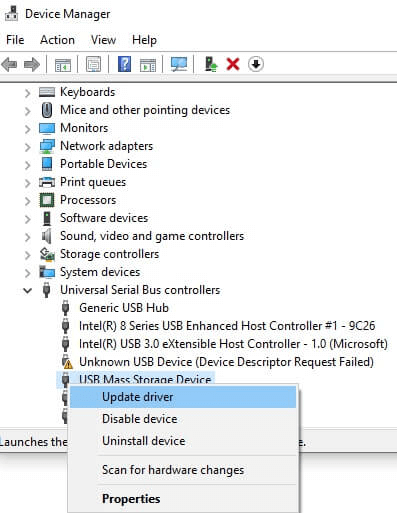The image size is (397, 513).
Task: Click the Device Manager title bar icon
Action: point(12,14)
